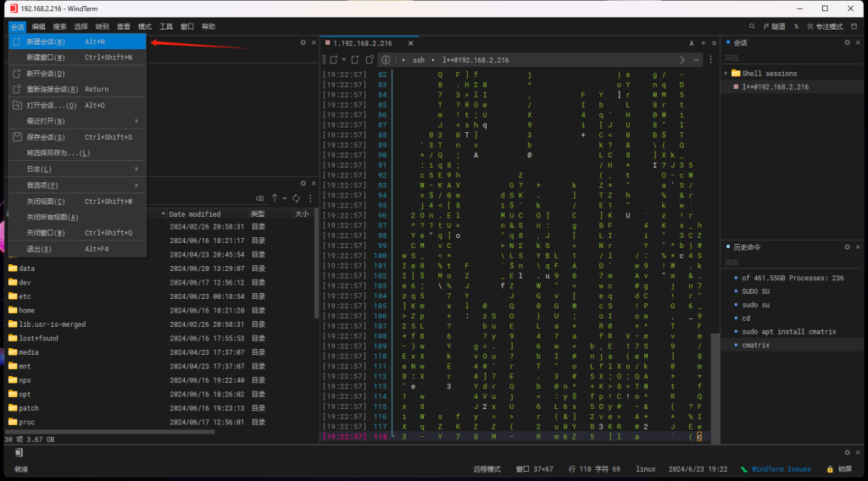The height and width of the screenshot is (481, 868).
Task: Click the new session icon in terminal toolbar
Action: (x=333, y=60)
